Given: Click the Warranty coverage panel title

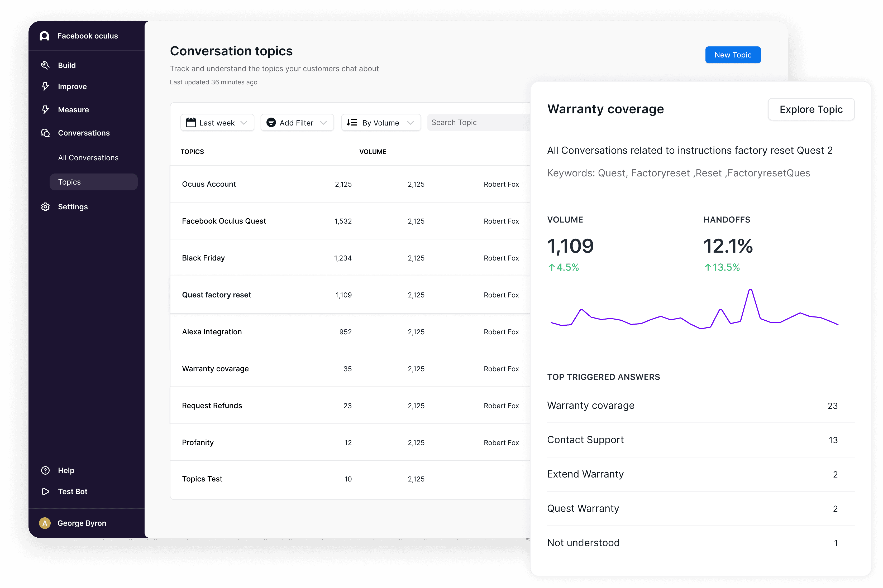Looking at the screenshot, I should coord(605,109).
